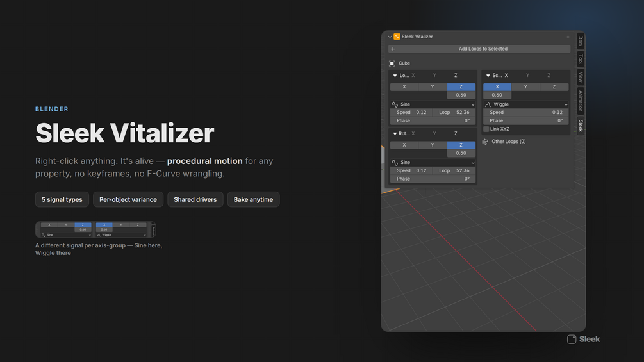Toggle X axis in Scale group
The image size is (644, 362).
pyautogui.click(x=497, y=87)
